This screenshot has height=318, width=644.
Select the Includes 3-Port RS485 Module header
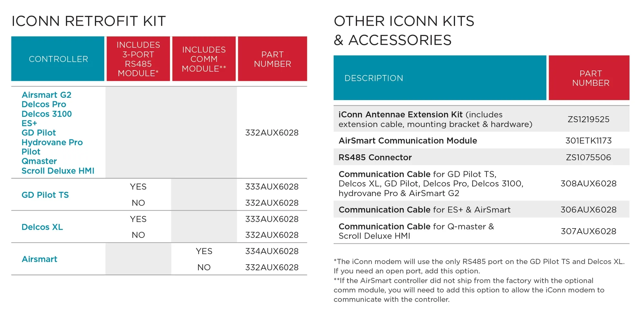(138, 59)
